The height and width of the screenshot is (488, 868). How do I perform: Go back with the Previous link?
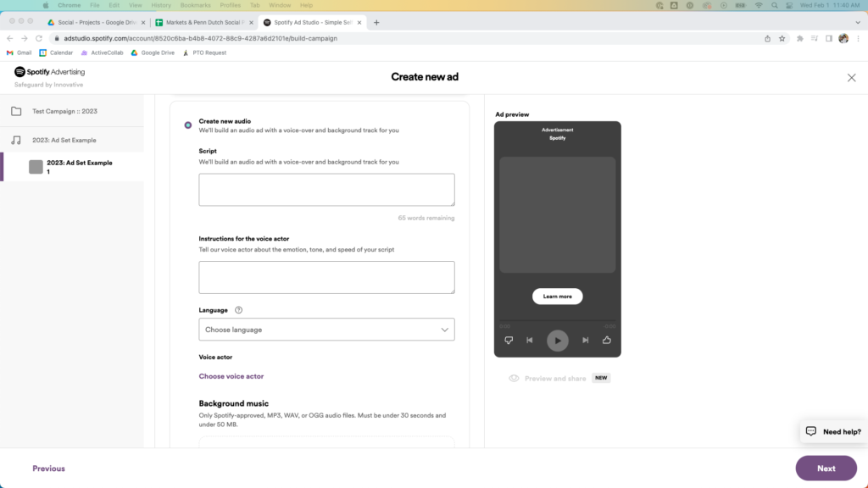pos(48,468)
